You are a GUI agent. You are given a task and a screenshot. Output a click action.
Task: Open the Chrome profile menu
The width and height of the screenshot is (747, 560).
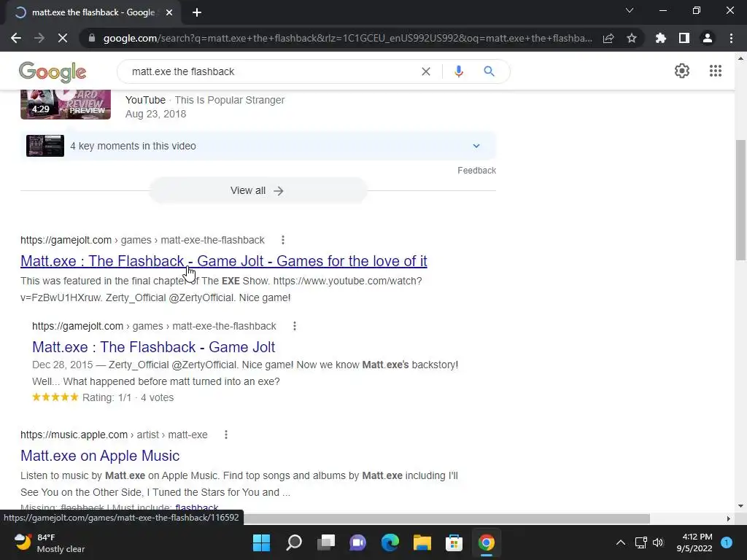(x=708, y=38)
